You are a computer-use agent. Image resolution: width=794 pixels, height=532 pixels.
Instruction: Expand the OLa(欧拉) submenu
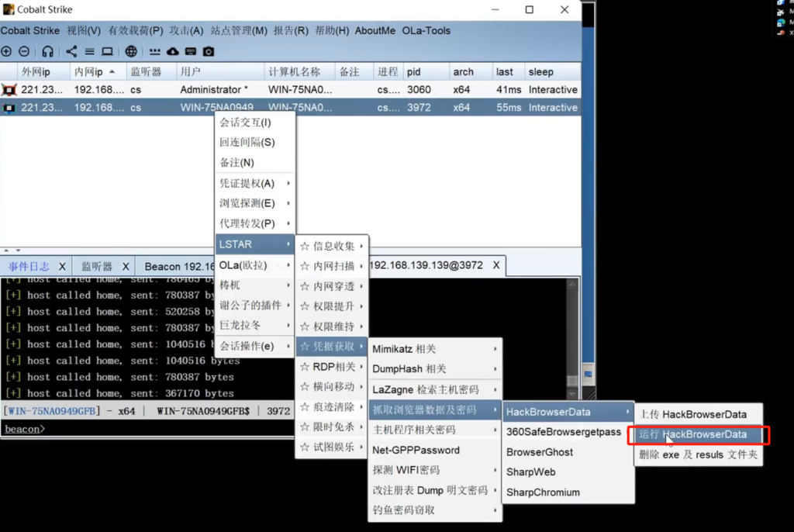pos(254,265)
